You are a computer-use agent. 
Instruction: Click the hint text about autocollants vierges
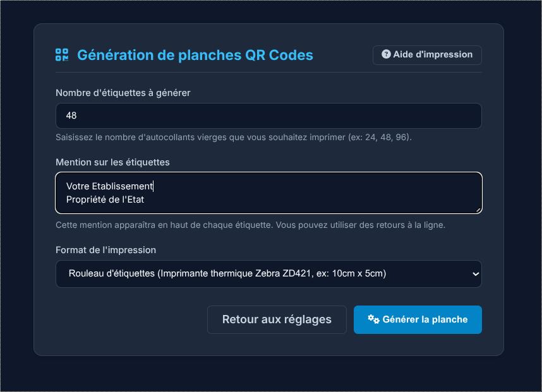pyautogui.click(x=234, y=138)
